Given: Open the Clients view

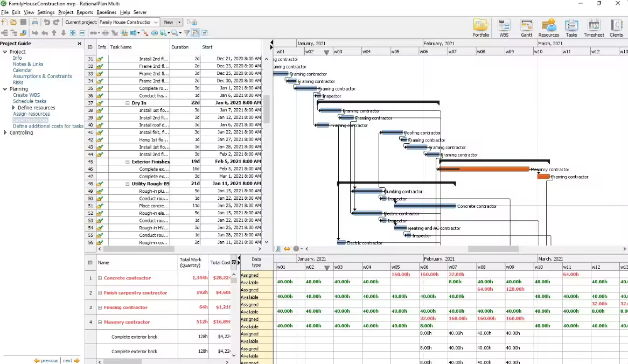Looking at the screenshot, I should click(x=616, y=27).
